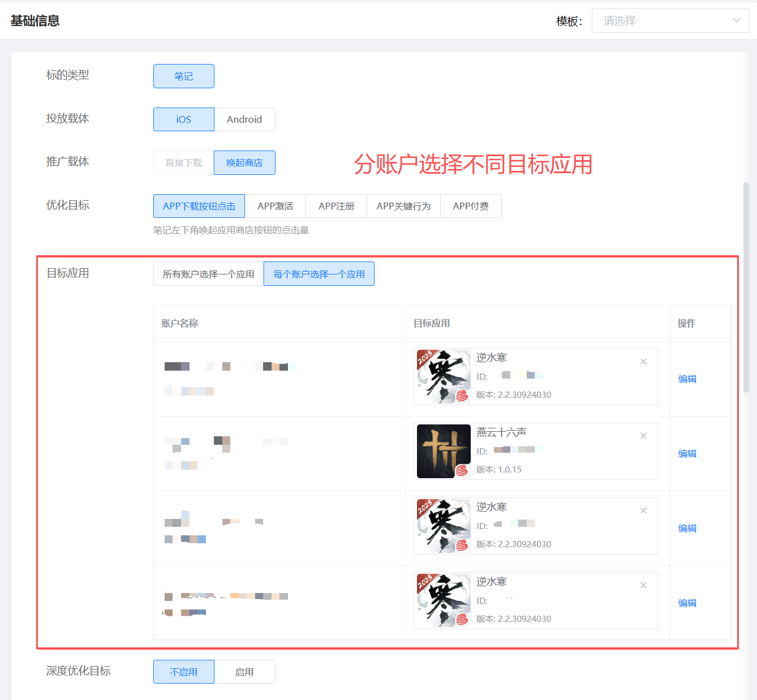Switch to 所有账户选择一个应用
The width and height of the screenshot is (757, 700).
[x=208, y=274]
